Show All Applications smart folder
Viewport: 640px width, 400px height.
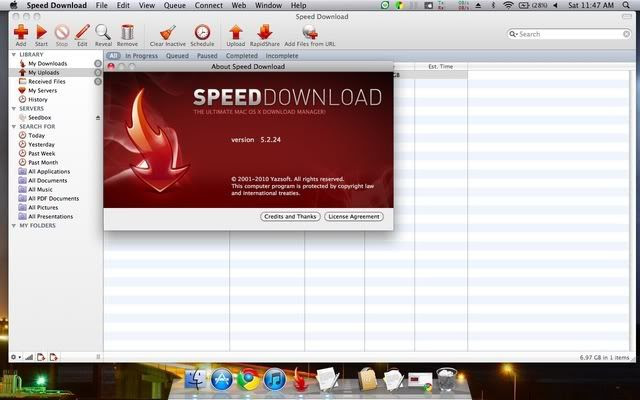49,171
